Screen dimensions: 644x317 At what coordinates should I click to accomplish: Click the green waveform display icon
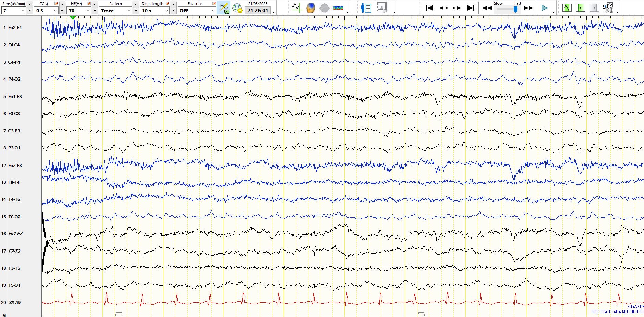click(x=567, y=8)
